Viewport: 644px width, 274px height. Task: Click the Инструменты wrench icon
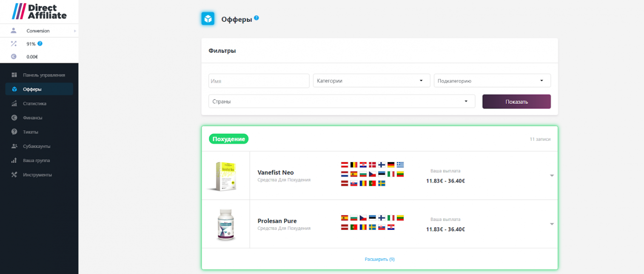[x=14, y=175]
